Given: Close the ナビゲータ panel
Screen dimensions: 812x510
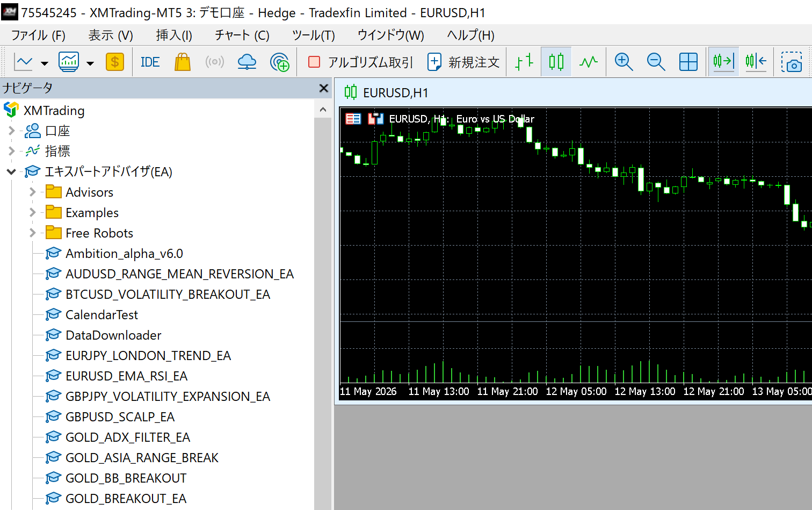Looking at the screenshot, I should [323, 88].
